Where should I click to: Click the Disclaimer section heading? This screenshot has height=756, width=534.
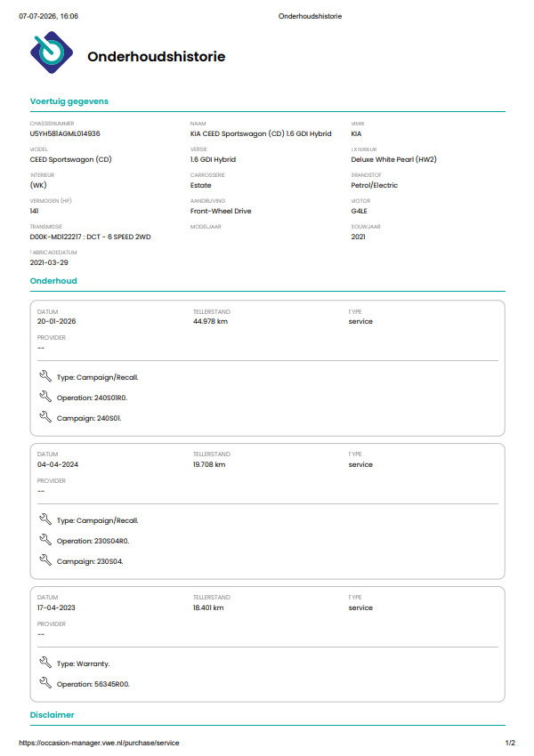click(53, 714)
